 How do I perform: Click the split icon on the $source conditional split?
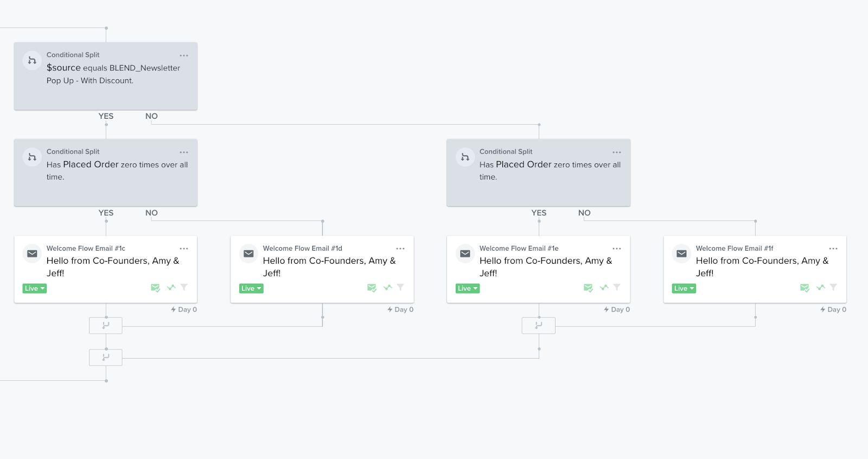click(32, 60)
